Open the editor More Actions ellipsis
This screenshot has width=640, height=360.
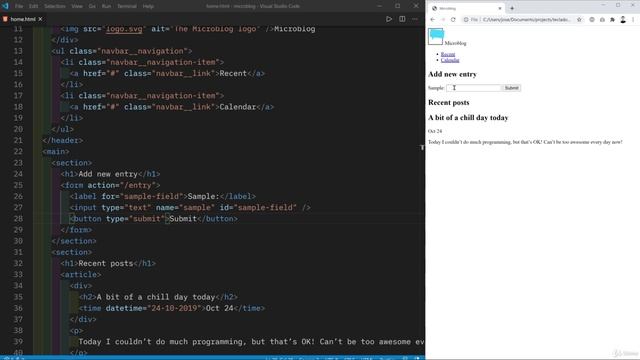415,19
